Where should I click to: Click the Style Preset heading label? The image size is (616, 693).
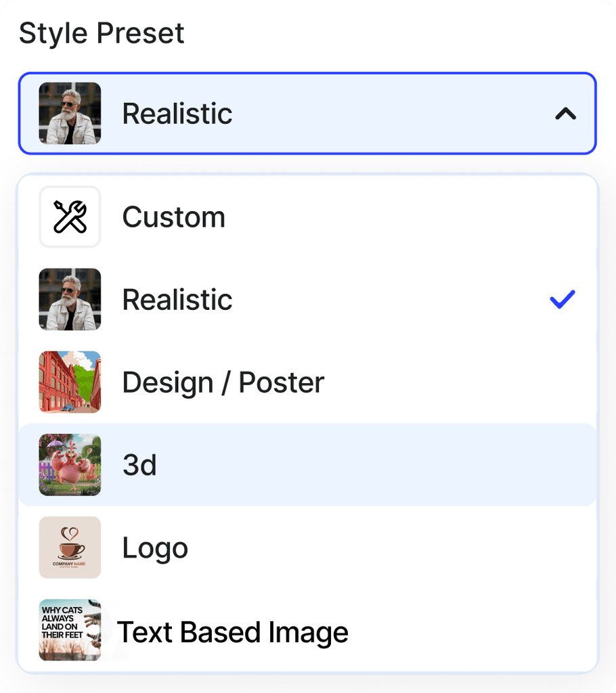[102, 32]
